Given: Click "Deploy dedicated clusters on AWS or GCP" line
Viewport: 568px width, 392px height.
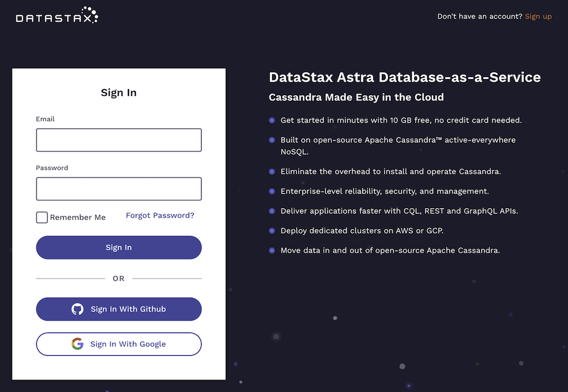Looking at the screenshot, I should click(x=362, y=230).
